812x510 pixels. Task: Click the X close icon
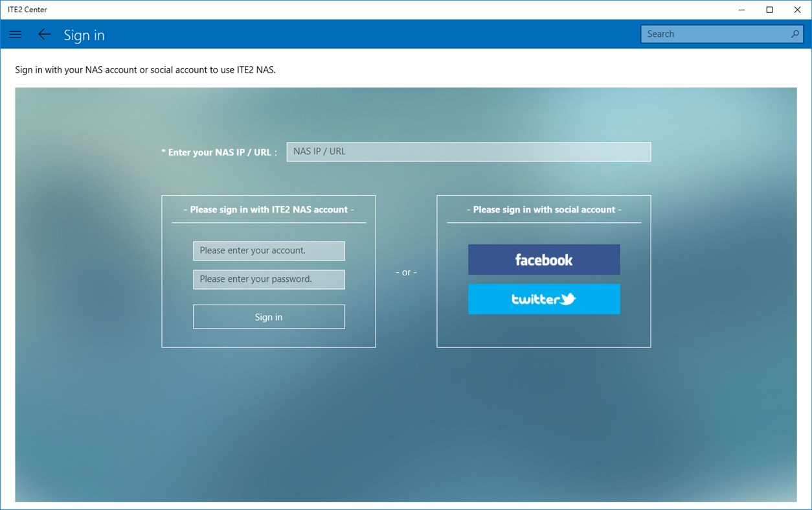click(x=796, y=10)
